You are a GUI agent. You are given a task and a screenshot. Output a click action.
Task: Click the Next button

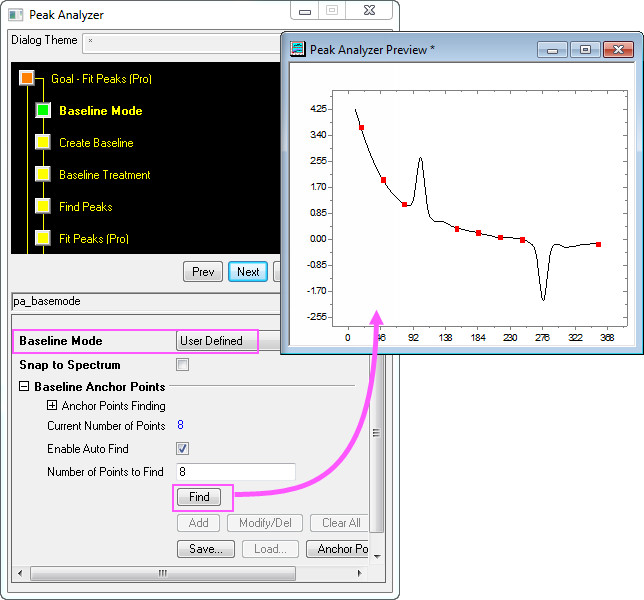[248, 272]
